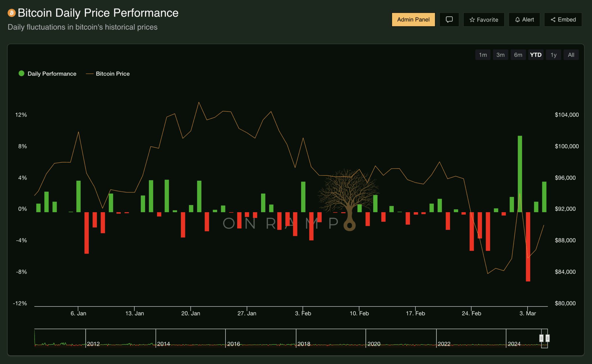Select the 1m time range
592x364 pixels.
pos(483,55)
